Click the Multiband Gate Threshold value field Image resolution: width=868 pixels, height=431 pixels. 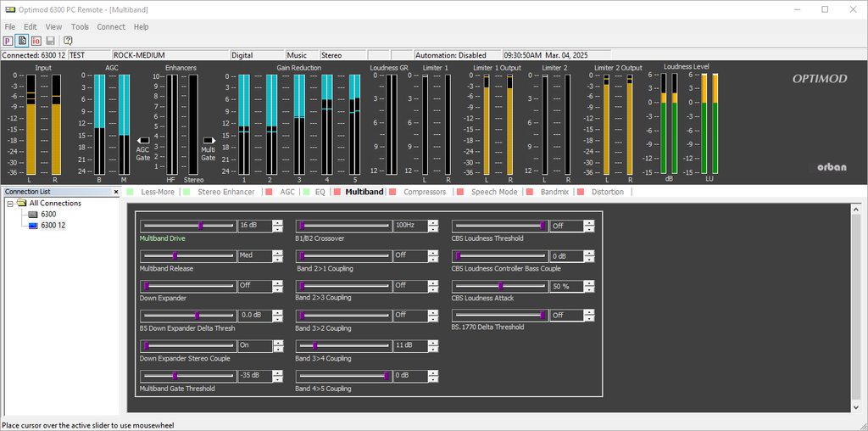253,375
